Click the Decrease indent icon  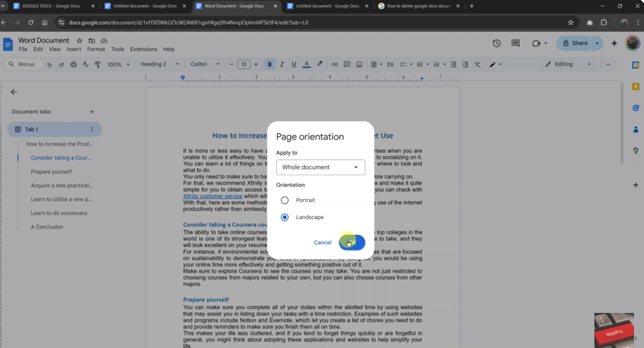tap(453, 64)
